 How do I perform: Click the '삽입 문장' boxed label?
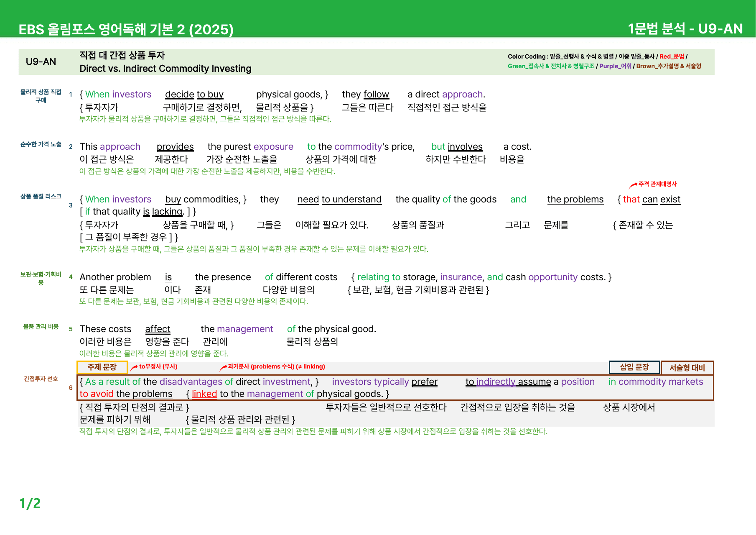coord(634,367)
